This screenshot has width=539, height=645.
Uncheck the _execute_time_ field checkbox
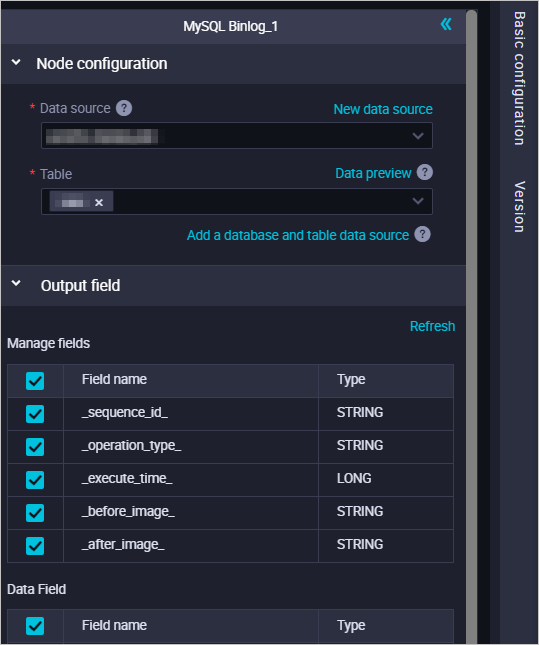pos(35,480)
